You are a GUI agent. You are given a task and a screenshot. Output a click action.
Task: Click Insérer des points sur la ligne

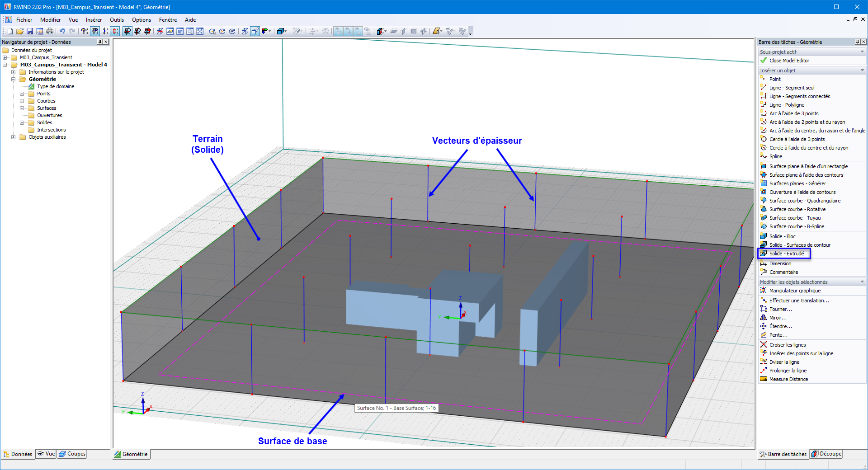[801, 353]
